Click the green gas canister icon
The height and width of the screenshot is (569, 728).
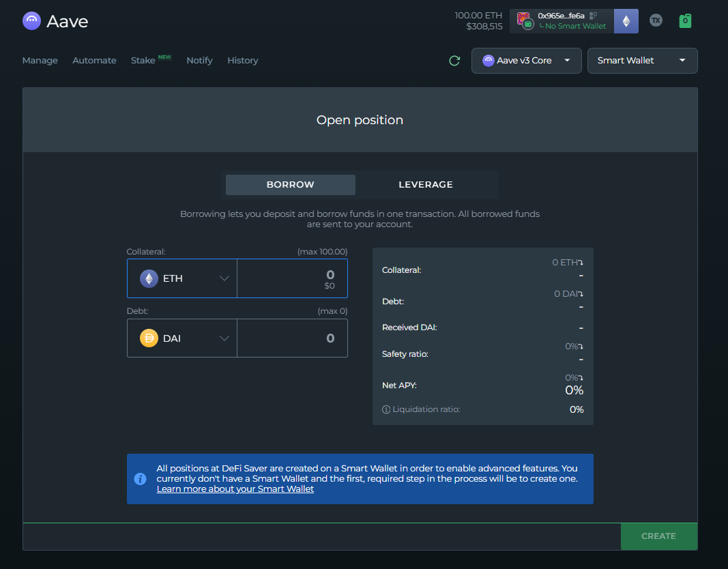[685, 21]
